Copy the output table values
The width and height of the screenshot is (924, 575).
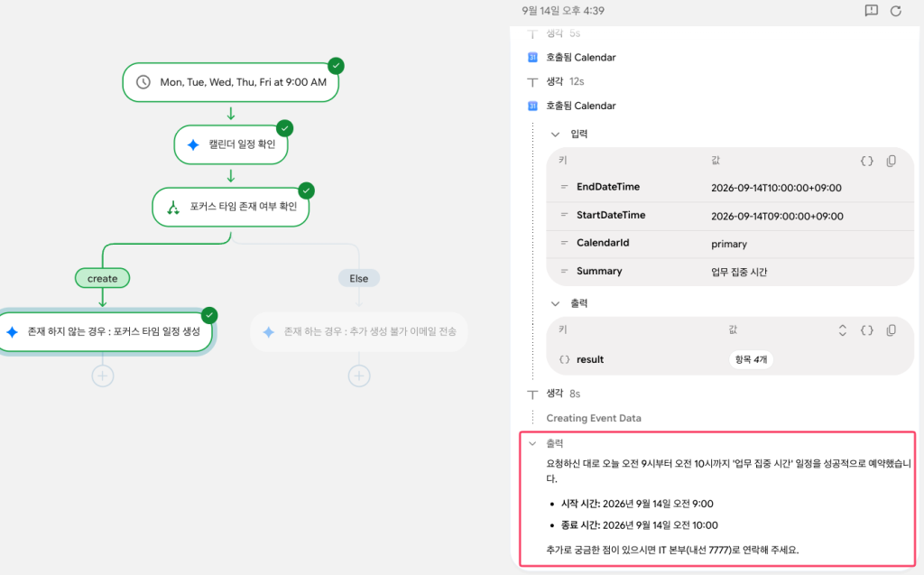click(x=891, y=330)
